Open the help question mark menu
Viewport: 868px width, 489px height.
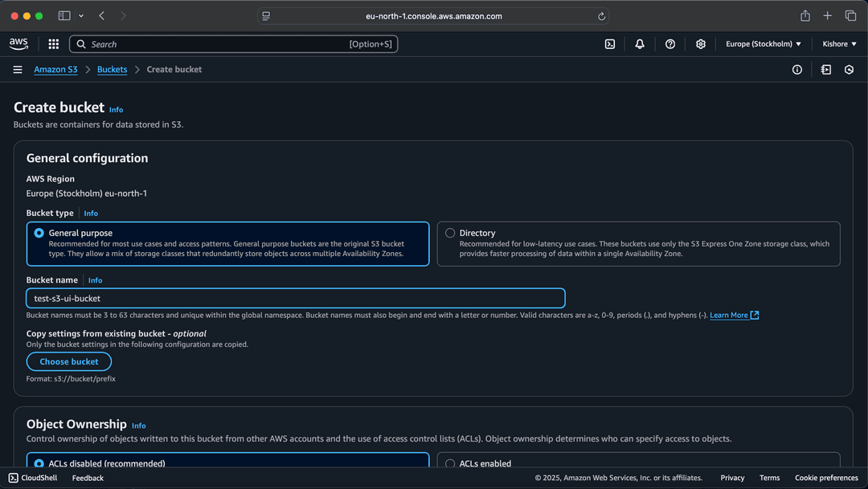(670, 44)
